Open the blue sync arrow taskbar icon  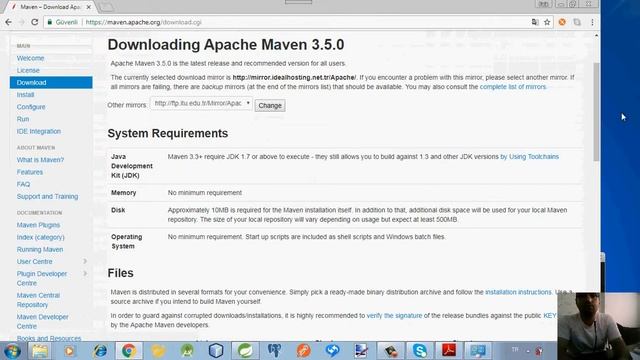point(333,351)
